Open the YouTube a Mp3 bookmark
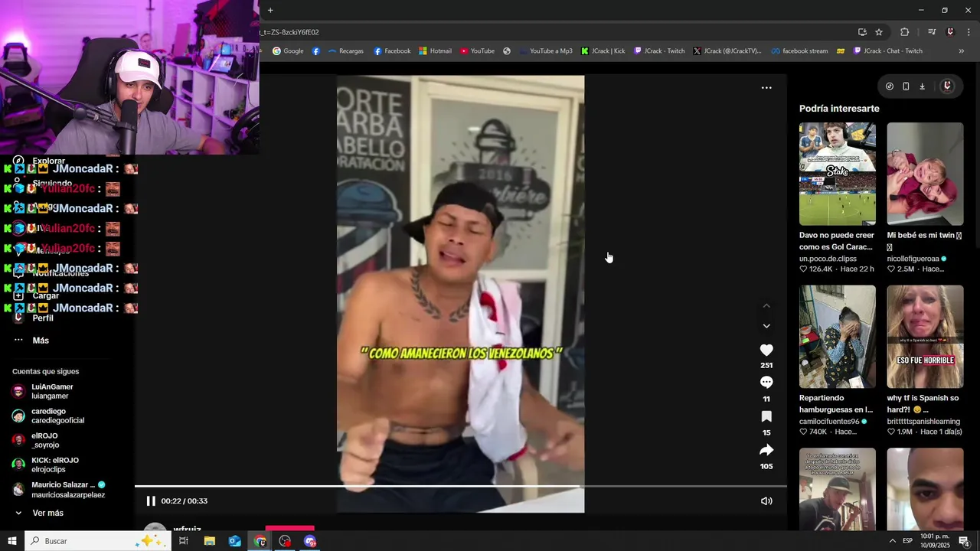Viewport: 980px width, 551px height. pyautogui.click(x=545, y=51)
